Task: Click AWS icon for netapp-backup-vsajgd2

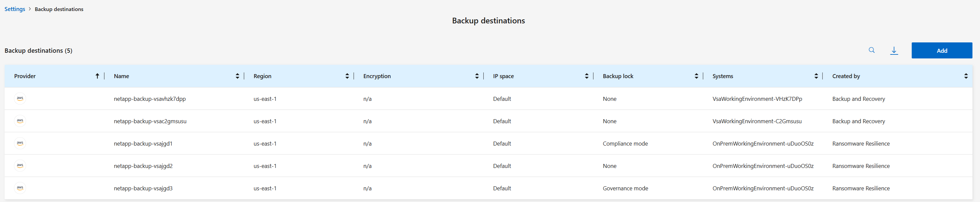Action: (20, 165)
